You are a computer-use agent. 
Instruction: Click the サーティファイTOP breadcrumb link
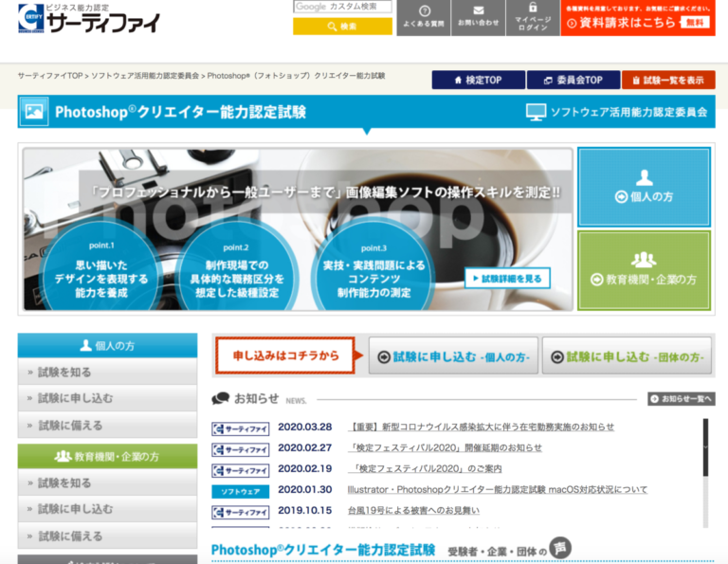point(50,76)
